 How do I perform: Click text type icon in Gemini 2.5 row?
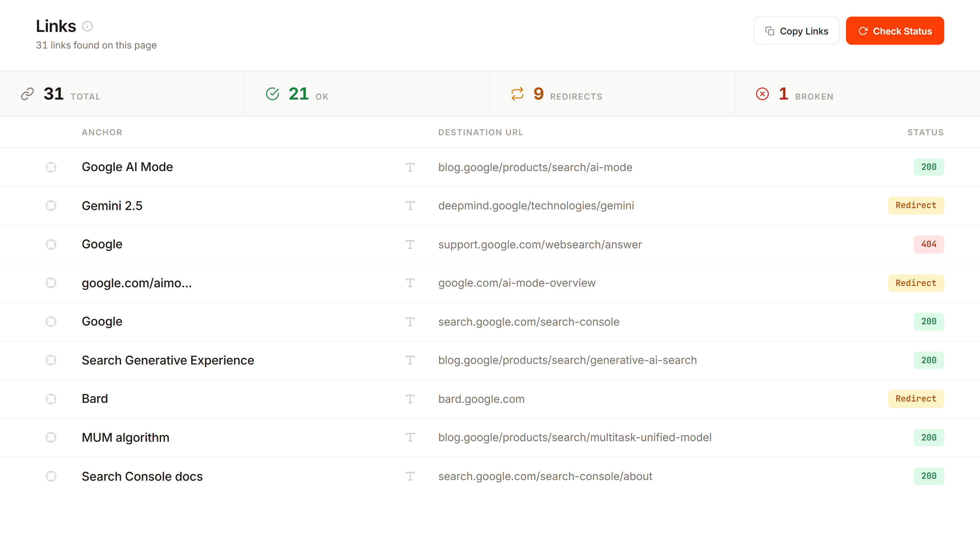pos(410,206)
